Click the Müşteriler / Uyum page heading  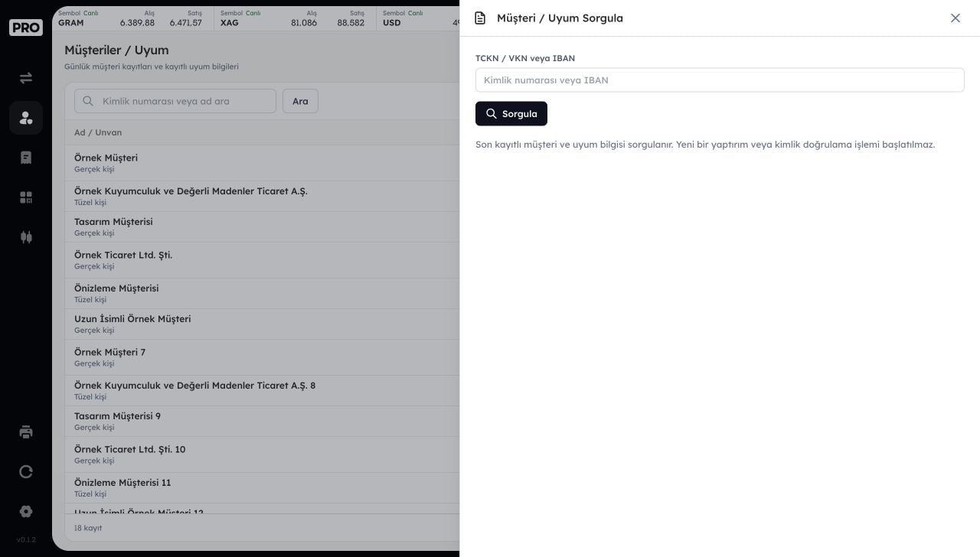[116, 50]
